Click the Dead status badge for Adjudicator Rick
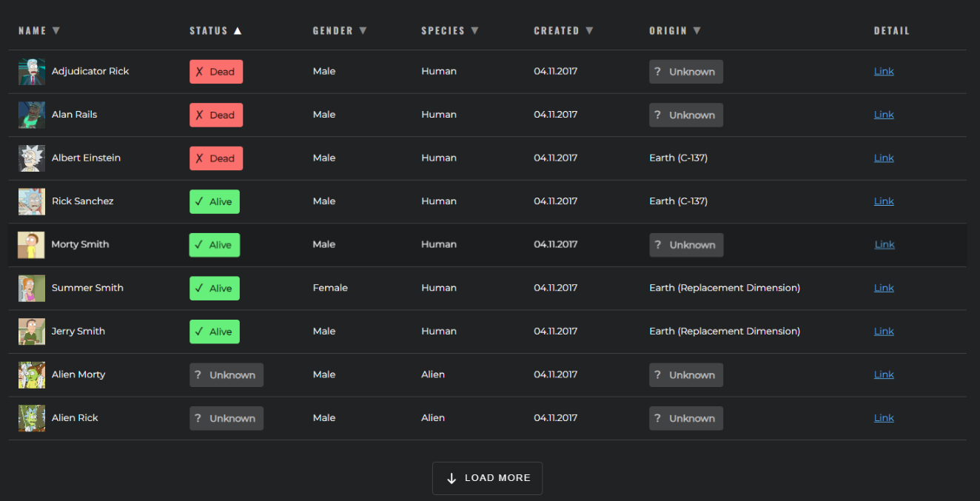 coord(216,72)
